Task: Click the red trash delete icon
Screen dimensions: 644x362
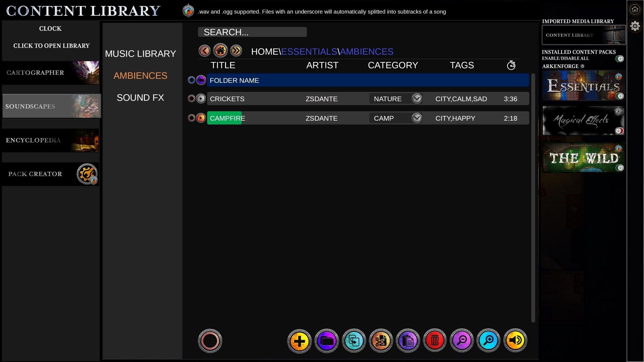Action: click(435, 341)
